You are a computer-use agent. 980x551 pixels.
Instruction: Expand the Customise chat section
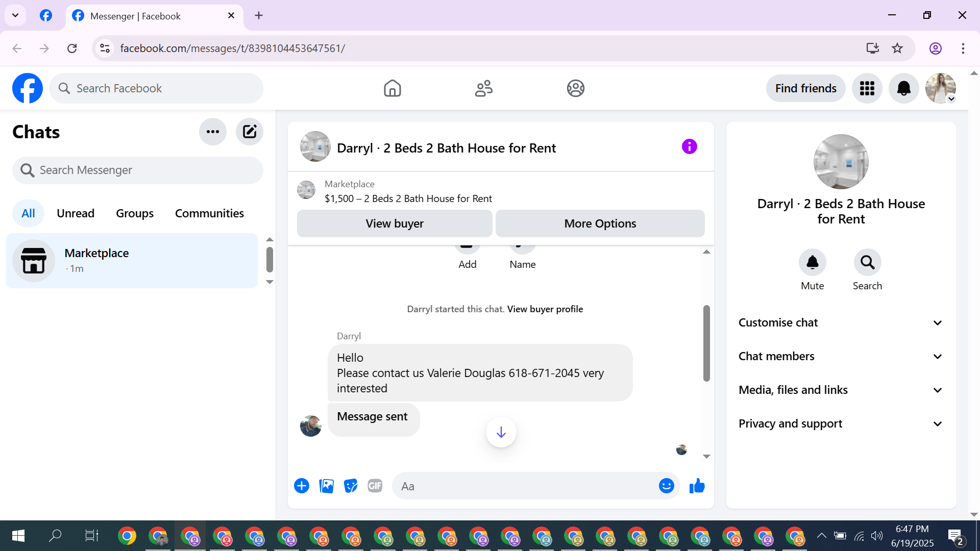point(841,322)
